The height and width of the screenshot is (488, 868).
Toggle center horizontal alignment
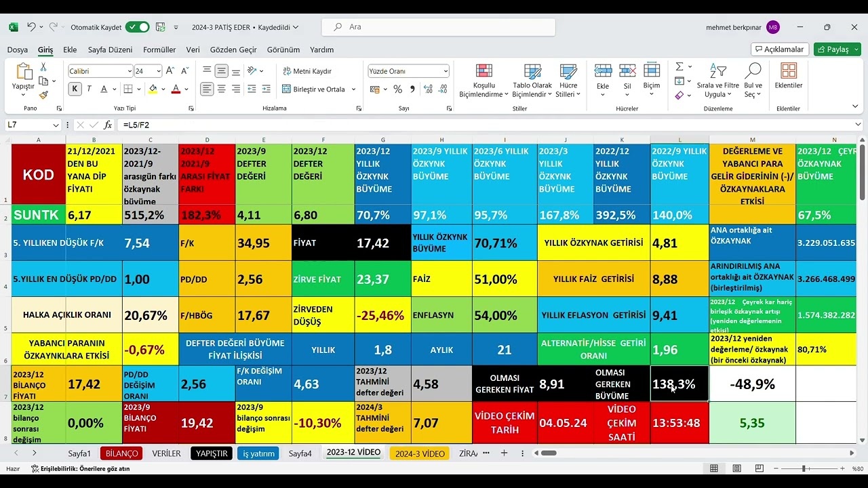222,89
